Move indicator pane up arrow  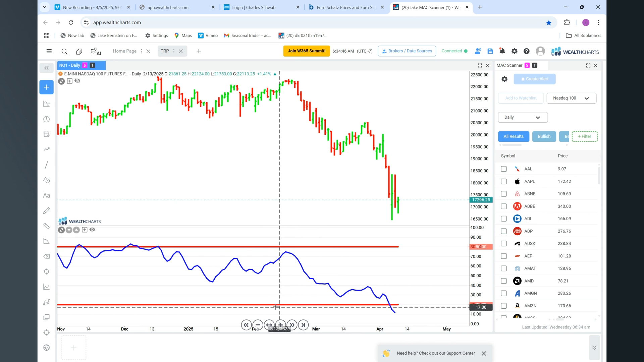(x=76, y=230)
